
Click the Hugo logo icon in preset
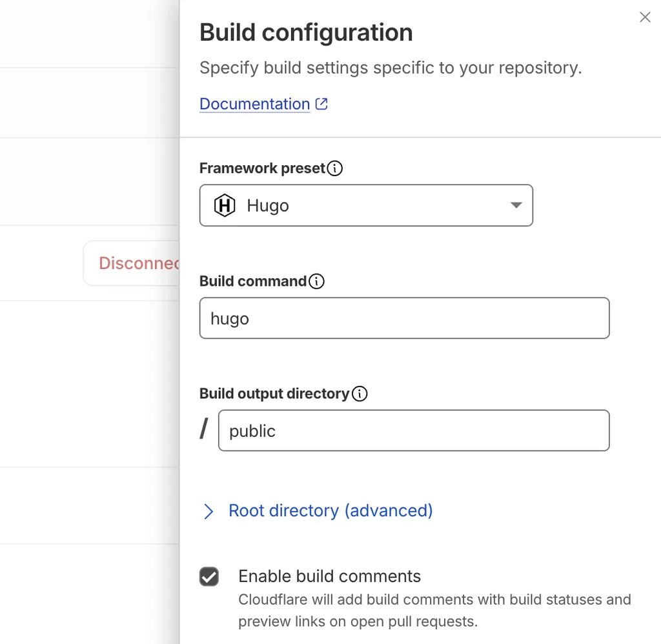pos(225,205)
